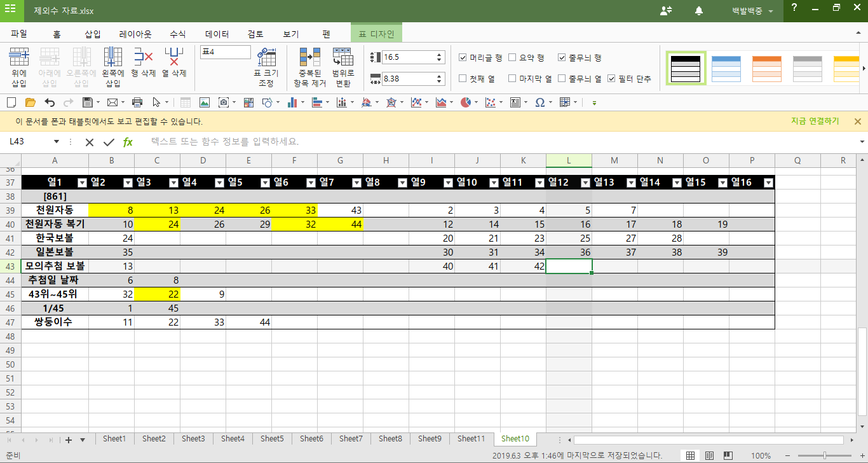Enable the 요약 행 checkbox
Image resolution: width=868 pixels, height=463 pixels.
pos(513,58)
